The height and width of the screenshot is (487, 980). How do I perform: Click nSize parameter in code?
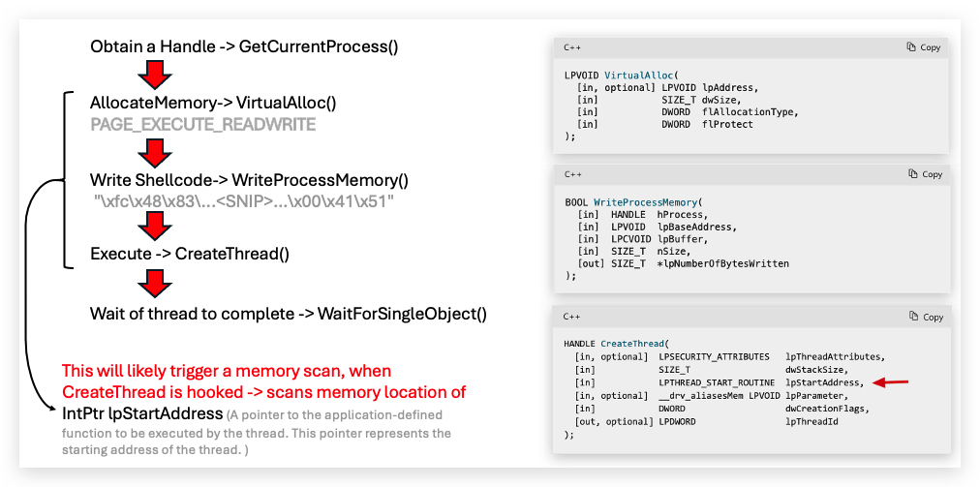point(670,252)
